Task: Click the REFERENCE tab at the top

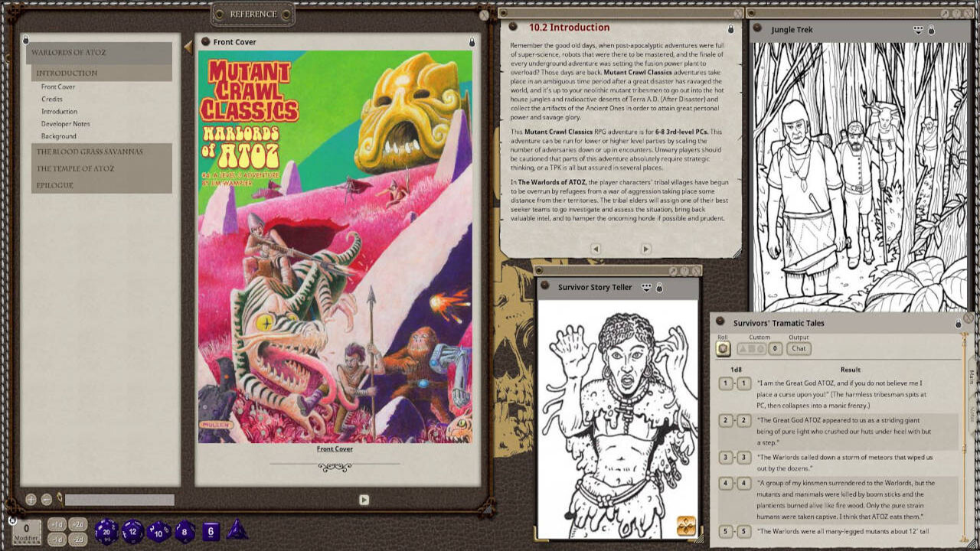Action: pos(252,14)
